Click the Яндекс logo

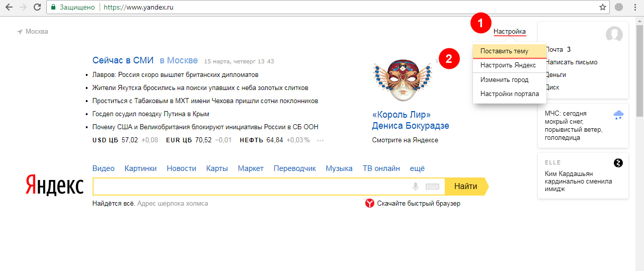point(54,186)
